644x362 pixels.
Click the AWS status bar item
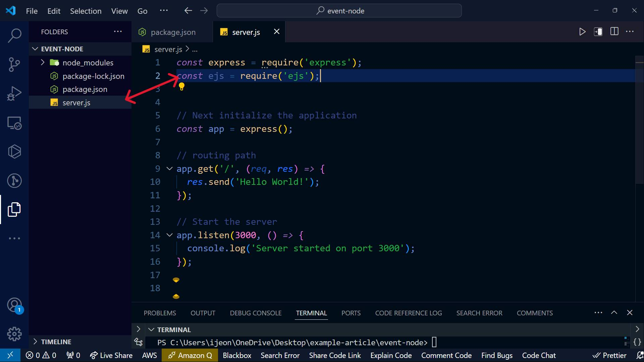coord(149,355)
